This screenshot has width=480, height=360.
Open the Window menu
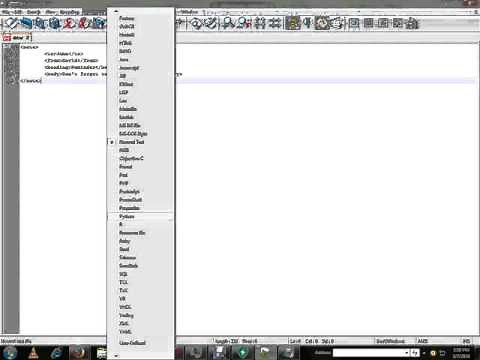click(x=188, y=12)
